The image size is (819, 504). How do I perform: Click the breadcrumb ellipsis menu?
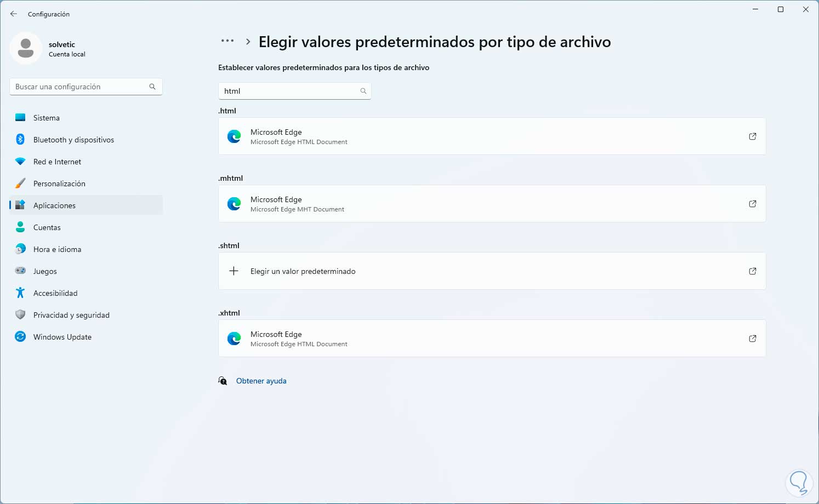[x=228, y=41]
